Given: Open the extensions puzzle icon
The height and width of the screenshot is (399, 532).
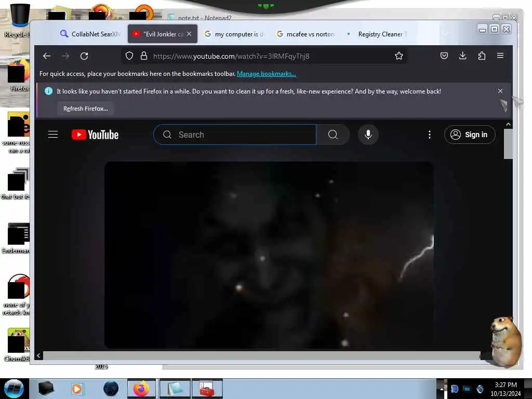Looking at the screenshot, I should [482, 56].
